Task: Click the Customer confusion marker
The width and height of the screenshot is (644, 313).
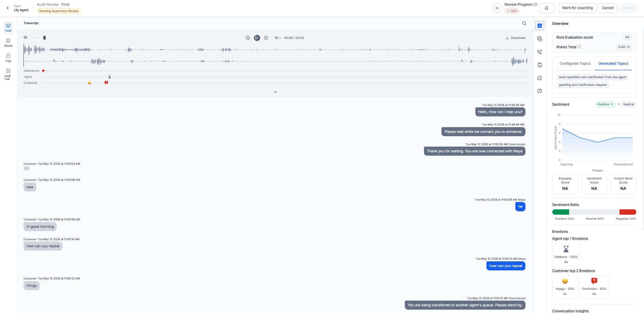Action: coord(106,83)
